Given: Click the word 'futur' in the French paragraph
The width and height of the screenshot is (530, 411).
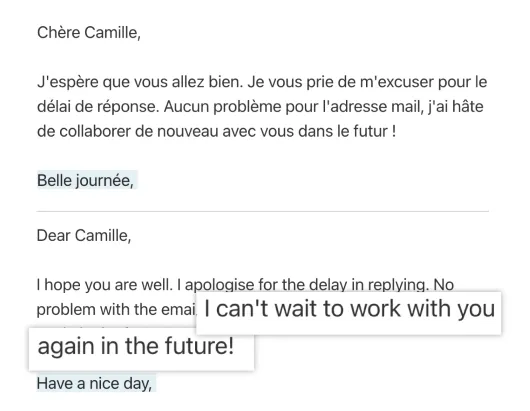Looking at the screenshot, I should [x=370, y=131].
